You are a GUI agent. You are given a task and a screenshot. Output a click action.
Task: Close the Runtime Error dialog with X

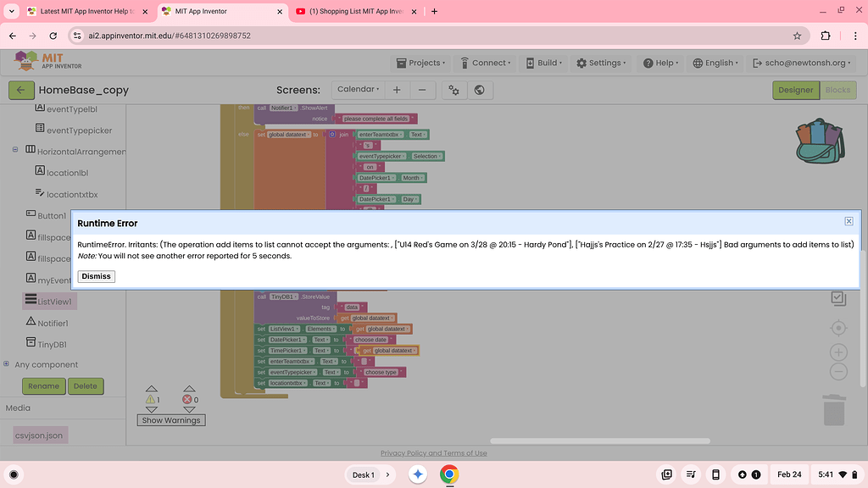tap(849, 221)
